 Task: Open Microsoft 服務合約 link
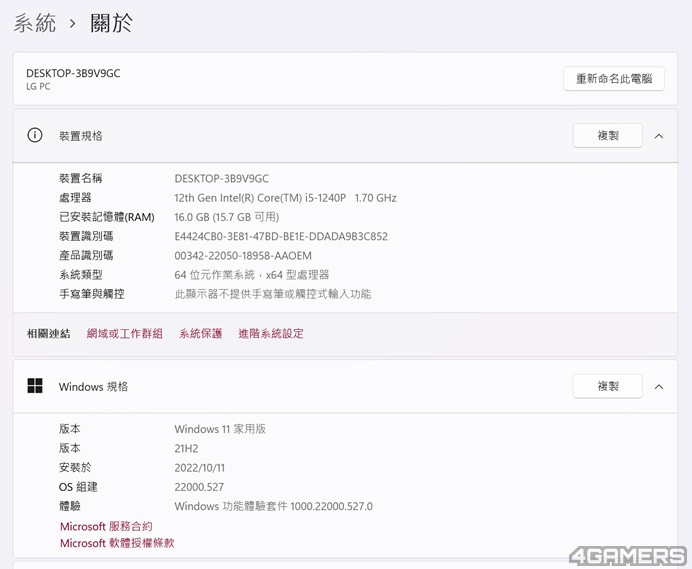click(x=106, y=526)
